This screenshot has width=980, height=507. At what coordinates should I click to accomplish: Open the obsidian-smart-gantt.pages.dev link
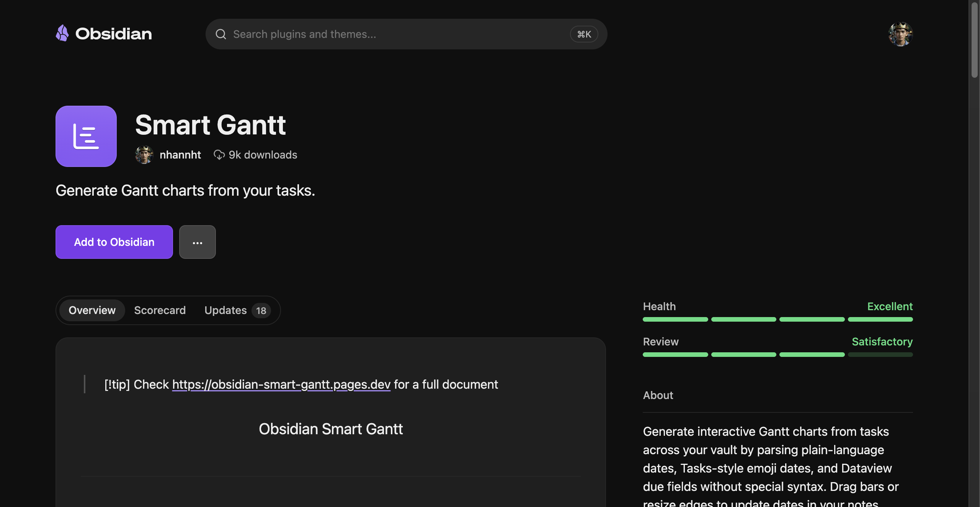[281, 384]
